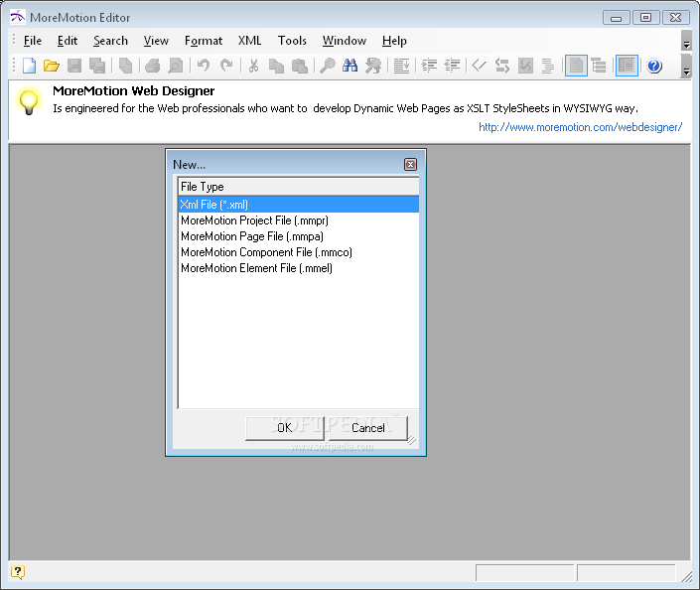
Task: Click the swap arrows toolbar icon
Action: click(x=502, y=66)
